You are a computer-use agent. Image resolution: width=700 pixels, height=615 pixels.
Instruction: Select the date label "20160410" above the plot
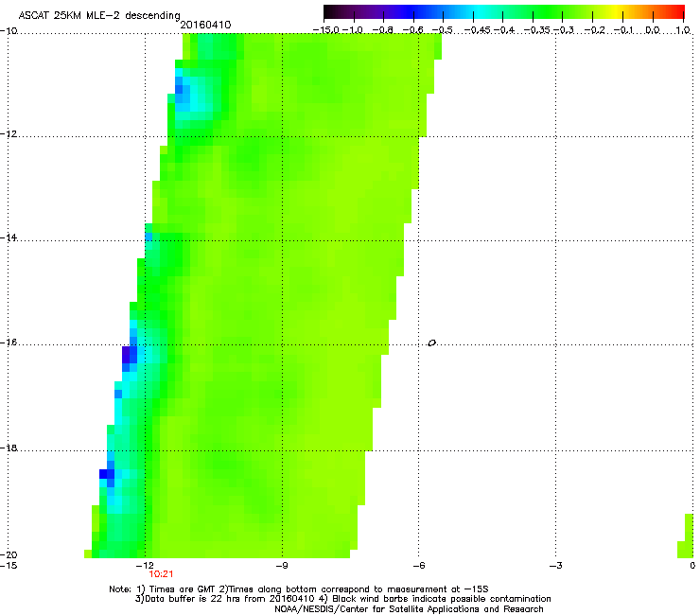(x=205, y=25)
